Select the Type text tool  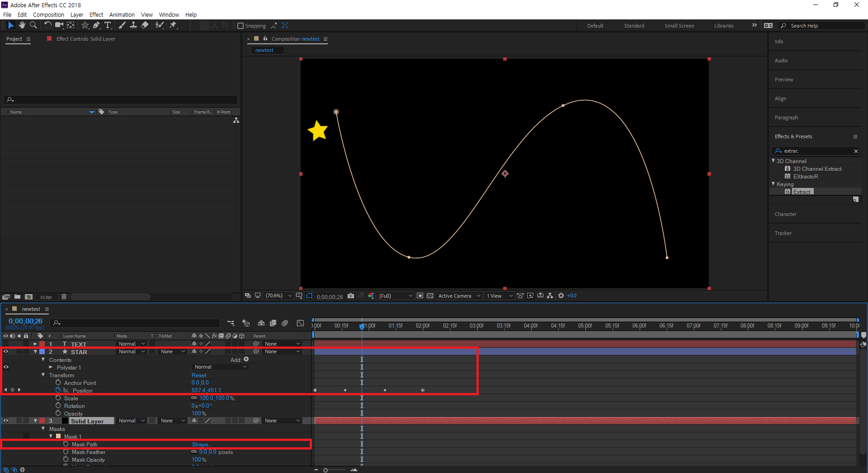[x=108, y=25]
